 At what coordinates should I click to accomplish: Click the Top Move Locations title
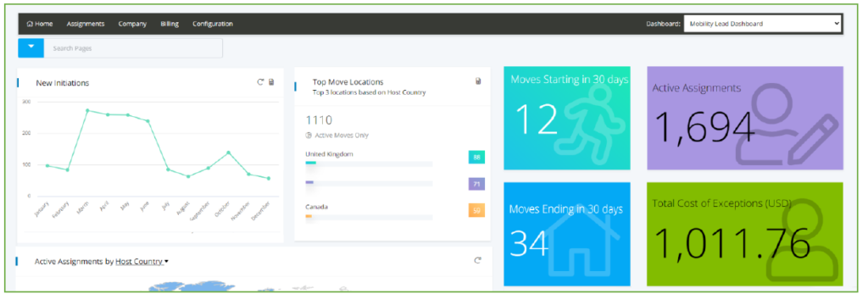pyautogui.click(x=348, y=82)
